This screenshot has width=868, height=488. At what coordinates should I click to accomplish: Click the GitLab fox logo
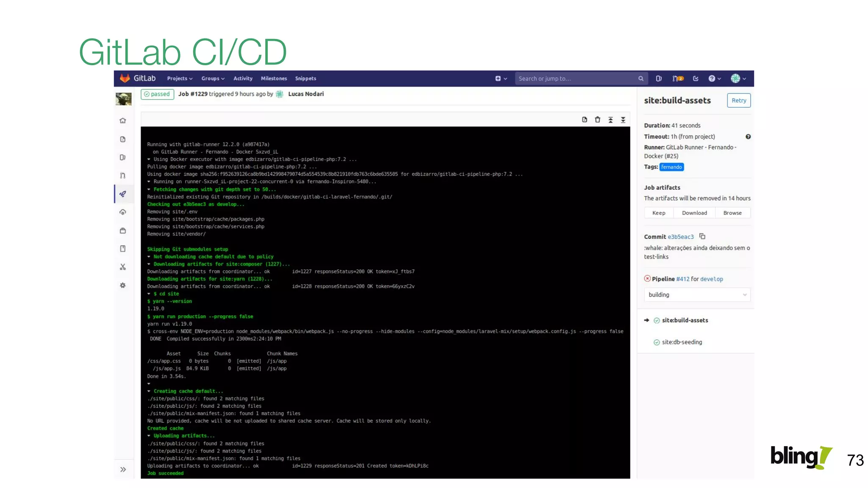(x=125, y=78)
